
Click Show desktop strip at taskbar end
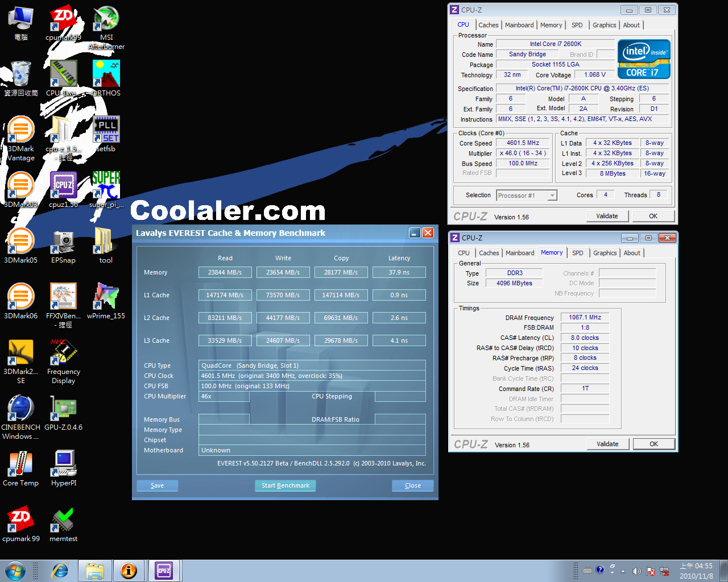click(723, 571)
